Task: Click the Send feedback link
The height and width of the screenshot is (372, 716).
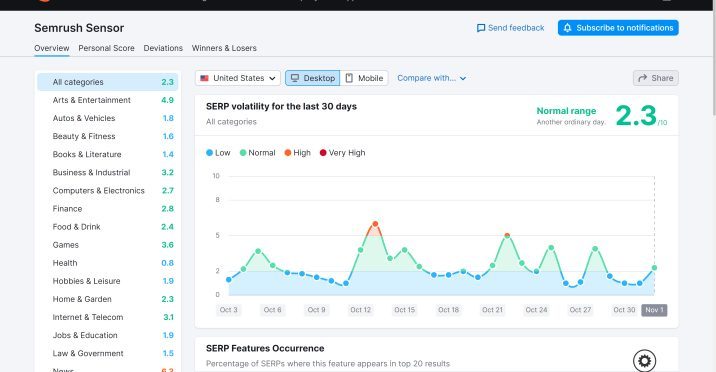Action: coord(511,28)
